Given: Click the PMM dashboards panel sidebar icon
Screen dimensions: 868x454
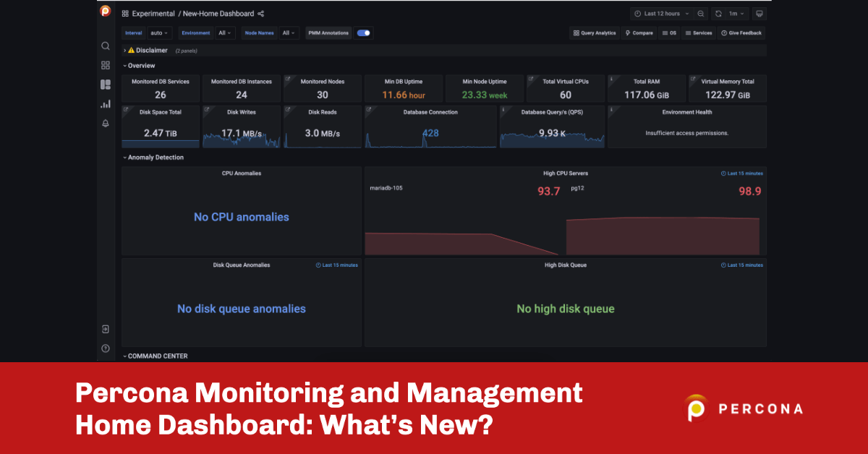Looking at the screenshot, I should click(106, 85).
